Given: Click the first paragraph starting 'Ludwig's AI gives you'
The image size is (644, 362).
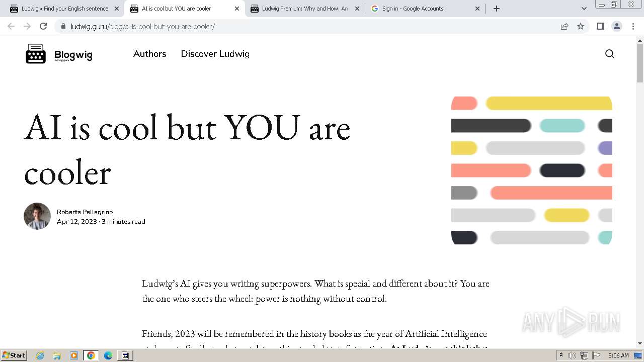Looking at the screenshot, I should pyautogui.click(x=315, y=291).
